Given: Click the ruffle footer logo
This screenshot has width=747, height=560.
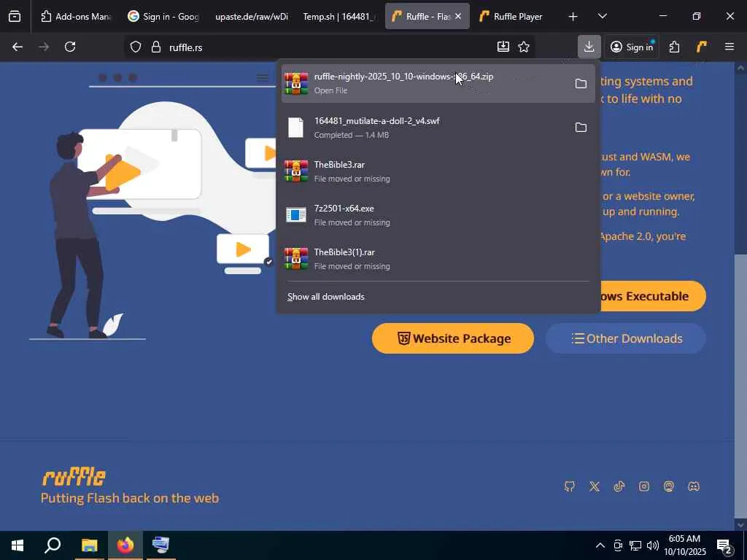Looking at the screenshot, I should coord(74,477).
